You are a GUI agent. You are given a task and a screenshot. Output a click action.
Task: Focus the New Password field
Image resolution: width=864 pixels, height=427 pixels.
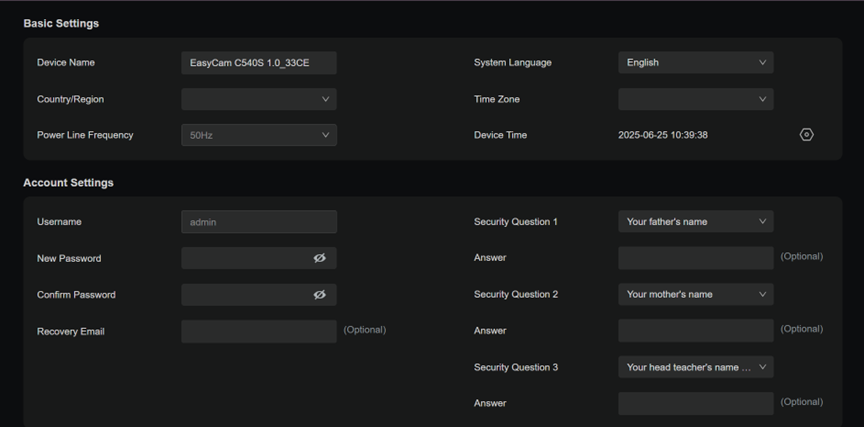point(259,258)
